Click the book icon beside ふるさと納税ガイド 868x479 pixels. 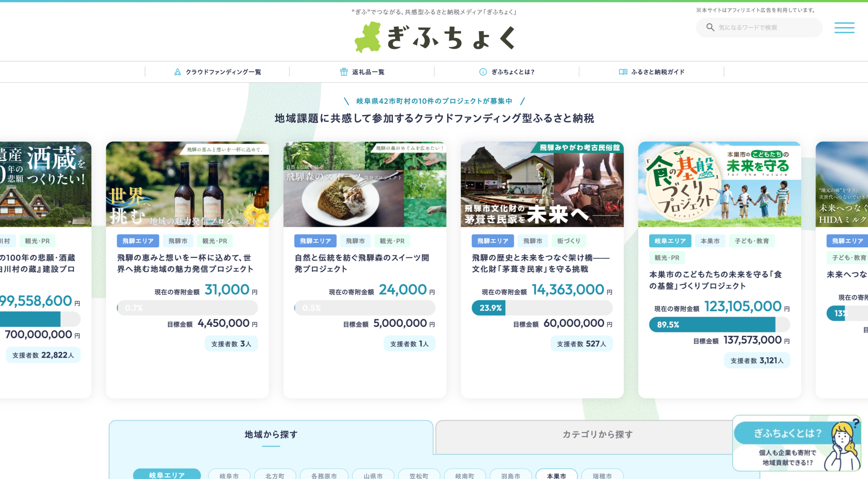(623, 72)
